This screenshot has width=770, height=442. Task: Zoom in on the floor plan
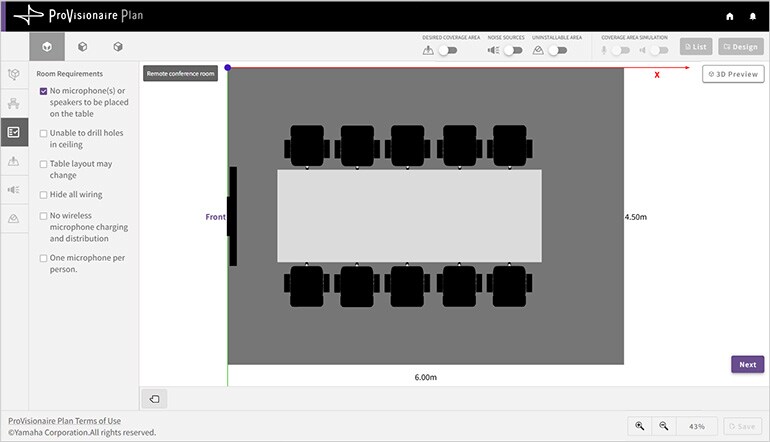click(640, 426)
